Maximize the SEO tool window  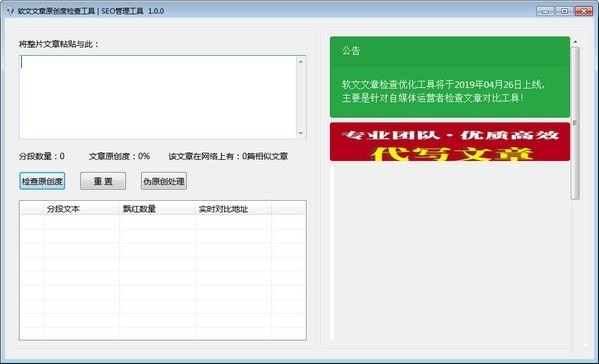coord(564,11)
